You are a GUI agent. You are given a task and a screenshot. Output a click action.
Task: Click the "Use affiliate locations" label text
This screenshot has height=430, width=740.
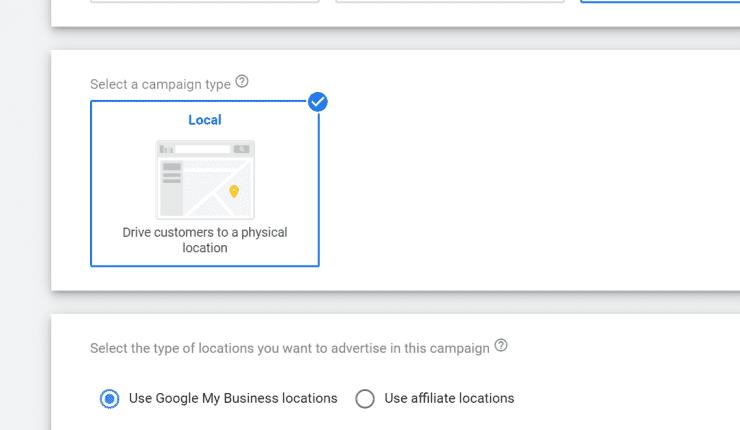click(449, 398)
